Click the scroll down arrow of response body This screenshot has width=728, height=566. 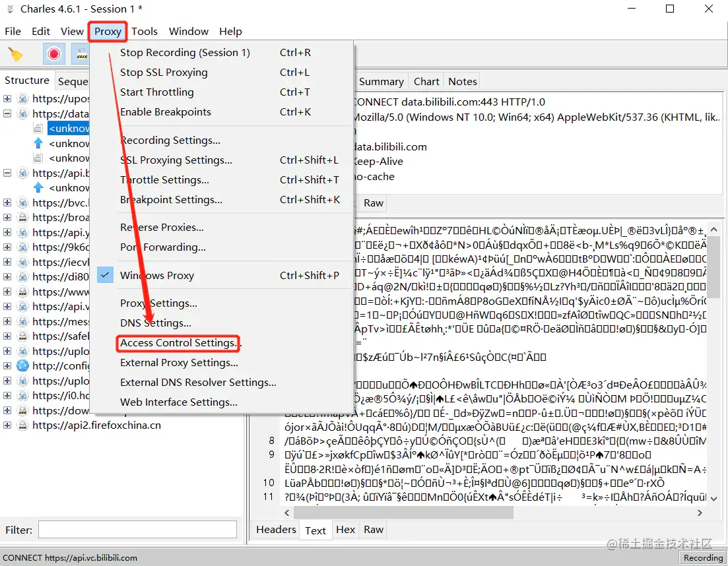[714, 499]
